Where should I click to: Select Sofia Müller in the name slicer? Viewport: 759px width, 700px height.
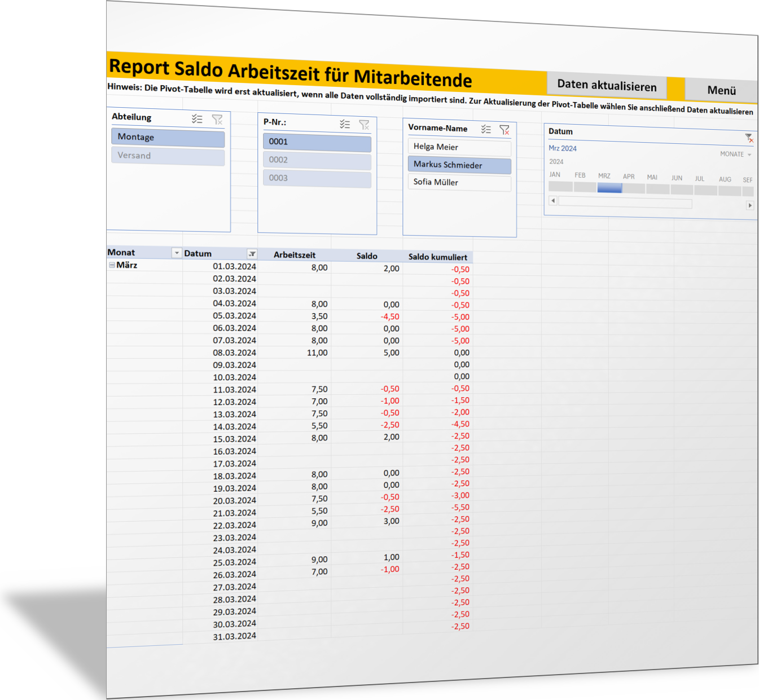coord(459,183)
